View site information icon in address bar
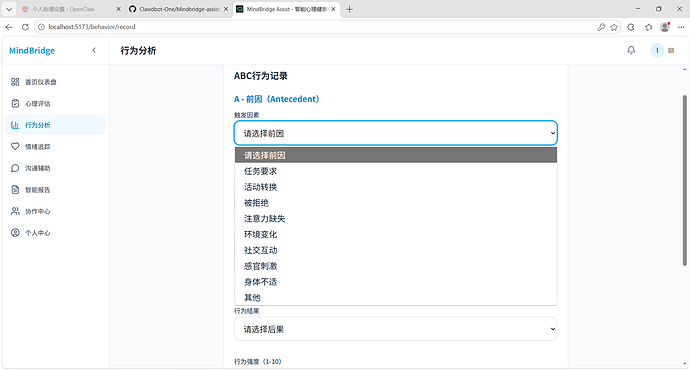 pyautogui.click(x=41, y=27)
